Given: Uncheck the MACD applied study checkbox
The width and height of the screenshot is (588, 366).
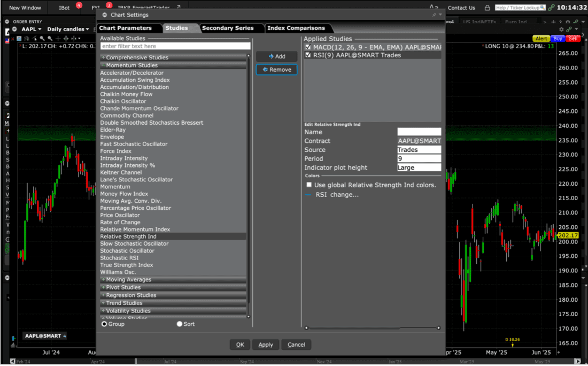Looking at the screenshot, I should point(308,47).
